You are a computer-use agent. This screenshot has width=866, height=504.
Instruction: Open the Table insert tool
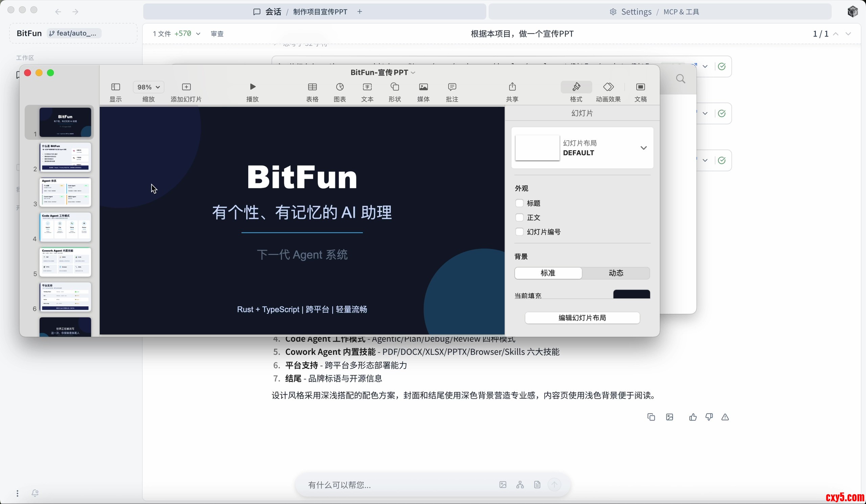312,87
